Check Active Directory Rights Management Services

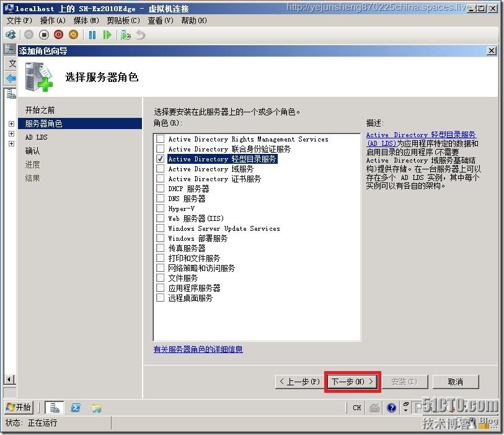pos(160,138)
